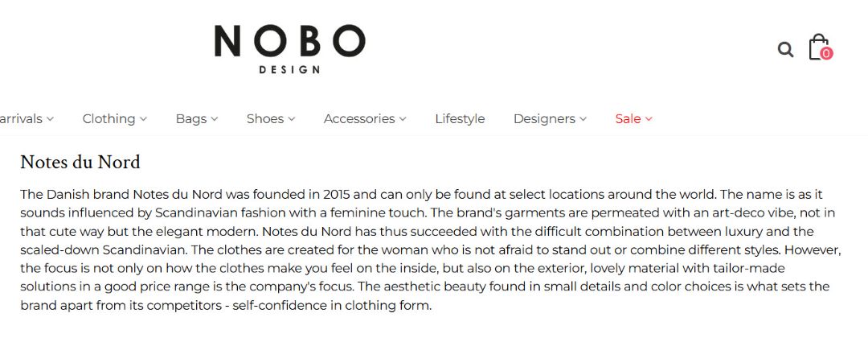Select the Clothing menu label
The height and width of the screenshot is (338, 868).
(x=108, y=119)
